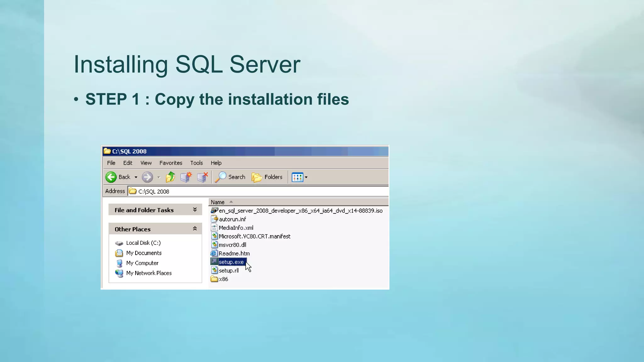Collapse the Other Places panel

coord(195,229)
